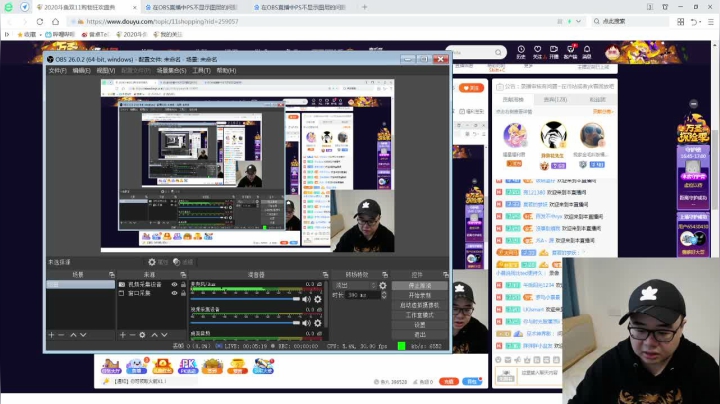Open settings gear for 视频采集设备 mixer channel
This screenshot has width=720, height=404.
(318, 323)
